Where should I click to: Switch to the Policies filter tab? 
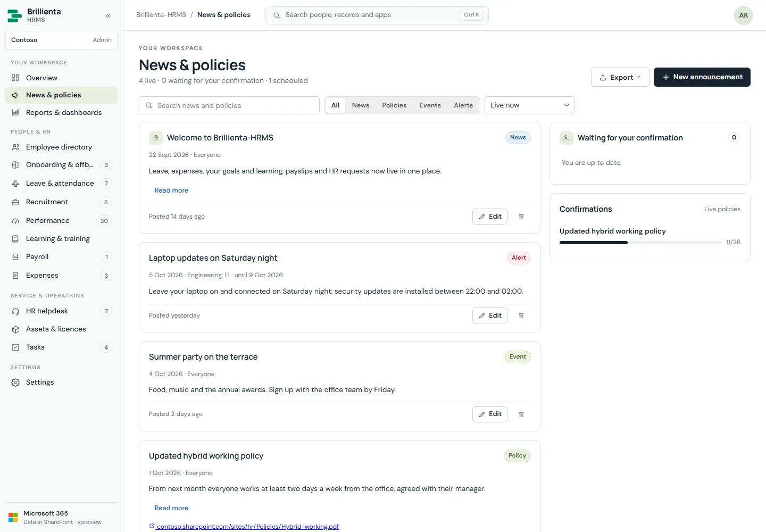pos(394,105)
